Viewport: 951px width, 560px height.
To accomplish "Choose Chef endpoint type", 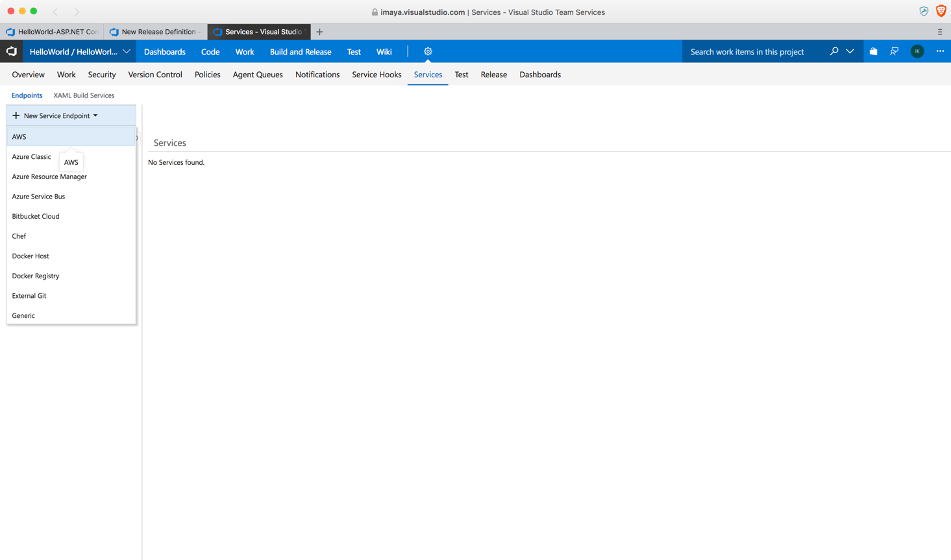I will pyautogui.click(x=71, y=236).
